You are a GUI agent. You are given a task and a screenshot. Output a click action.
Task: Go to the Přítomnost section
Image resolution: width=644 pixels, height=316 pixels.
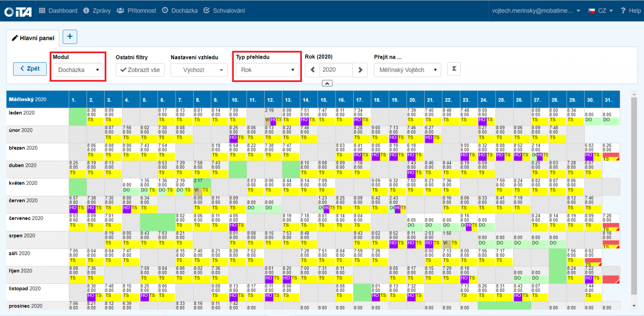(136, 11)
